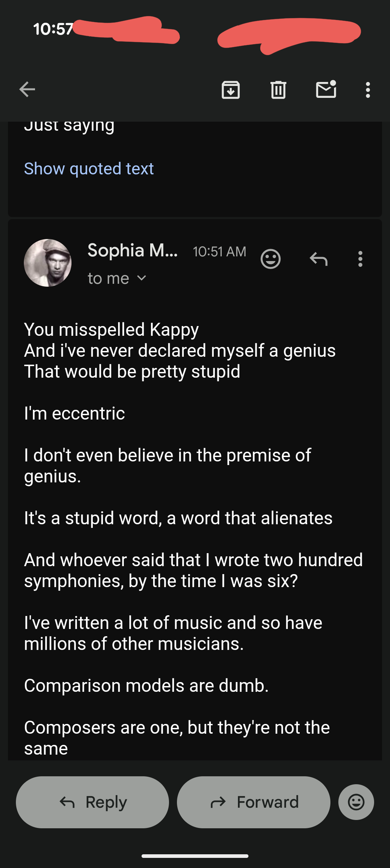Tap the 'You misspelled Kappy' message body

click(x=111, y=330)
